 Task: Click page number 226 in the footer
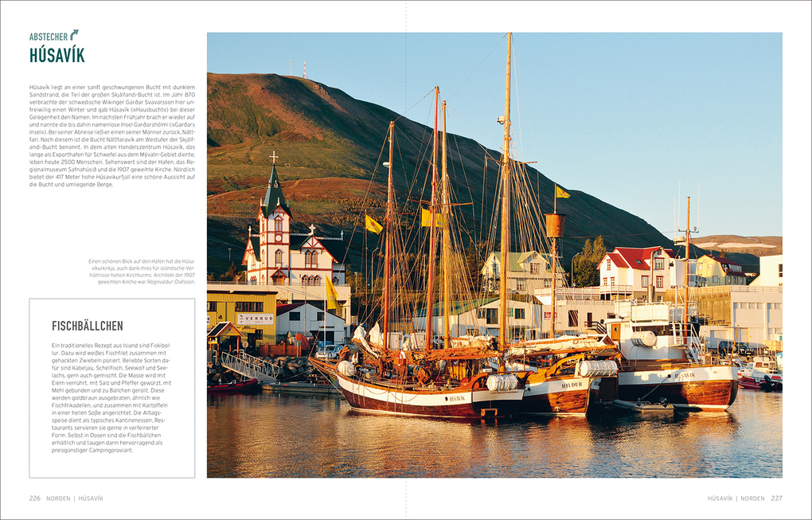(x=35, y=498)
